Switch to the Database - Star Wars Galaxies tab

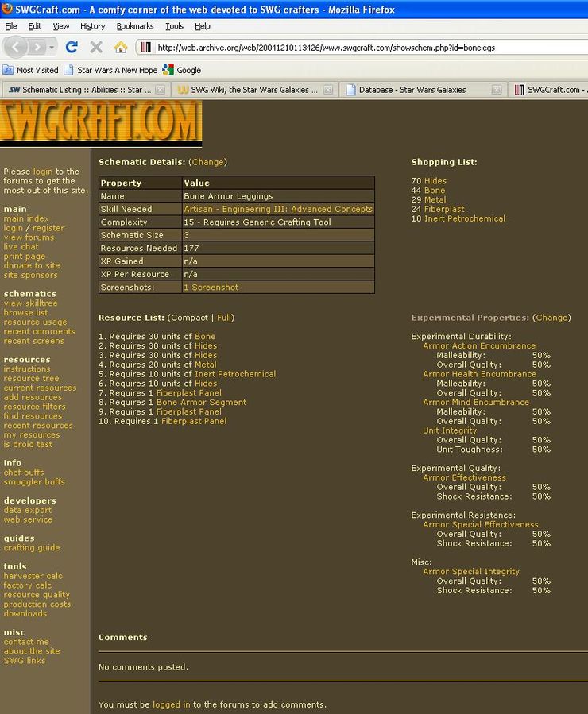(x=412, y=90)
